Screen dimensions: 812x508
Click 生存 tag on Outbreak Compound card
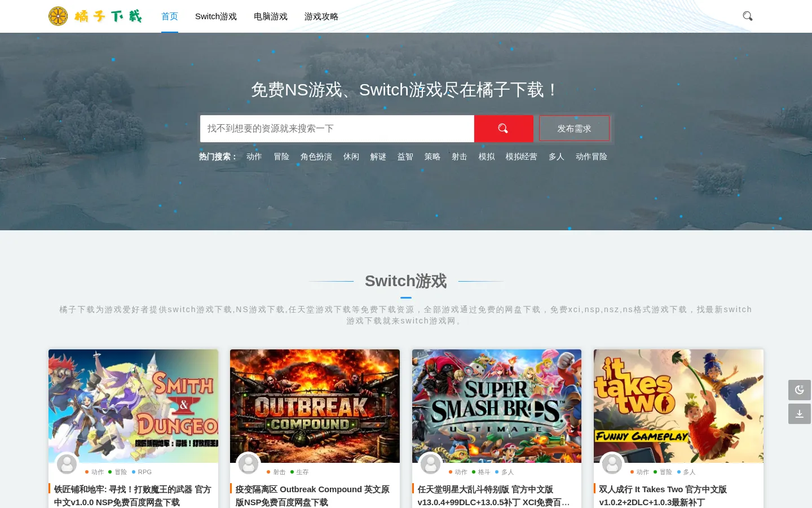tap(299, 472)
